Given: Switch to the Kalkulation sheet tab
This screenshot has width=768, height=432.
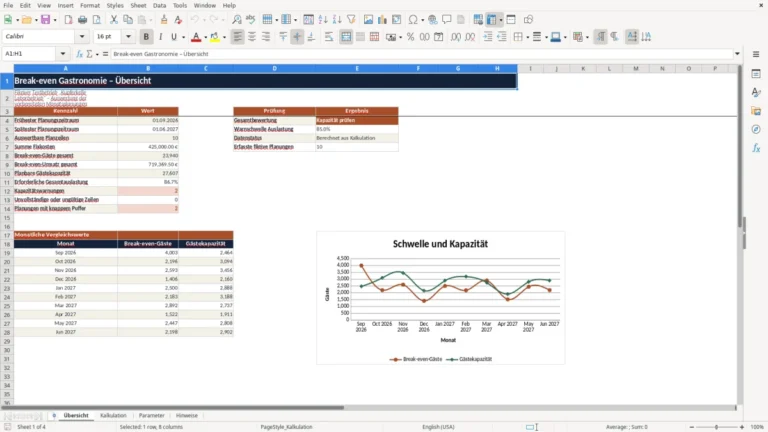Looking at the screenshot, I should (113, 415).
